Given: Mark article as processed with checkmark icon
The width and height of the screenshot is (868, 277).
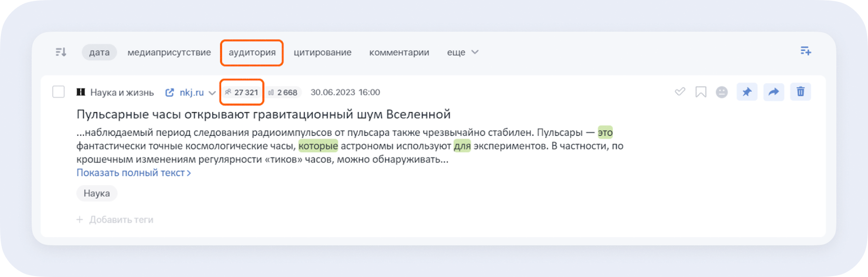Looking at the screenshot, I should pos(679,92).
